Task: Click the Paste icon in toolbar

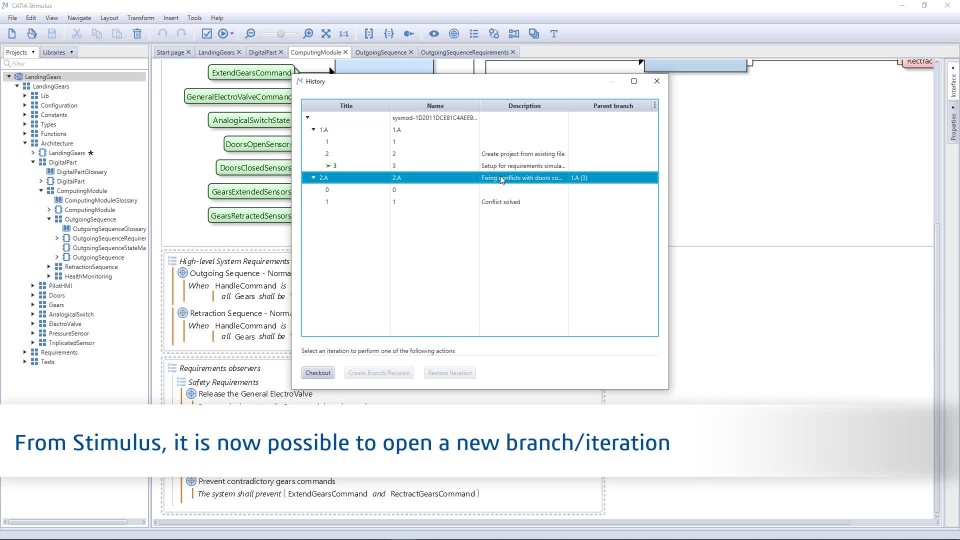Action: point(117,34)
